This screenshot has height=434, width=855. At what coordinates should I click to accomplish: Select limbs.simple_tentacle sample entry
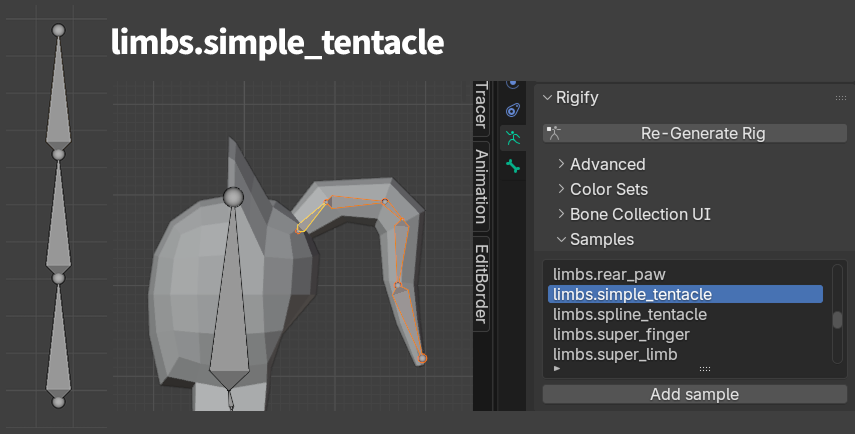[685, 294]
